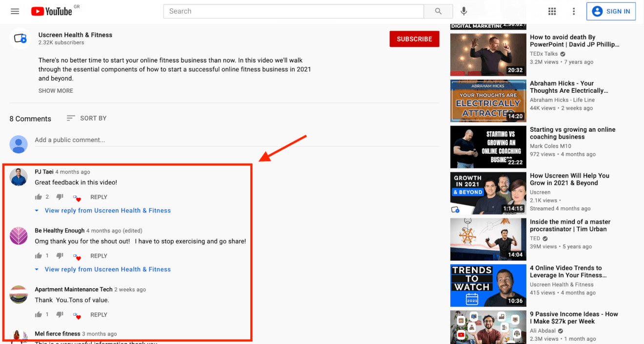Open Ali Abdaal channel link
The image size is (644, 344).
pyautogui.click(x=543, y=331)
